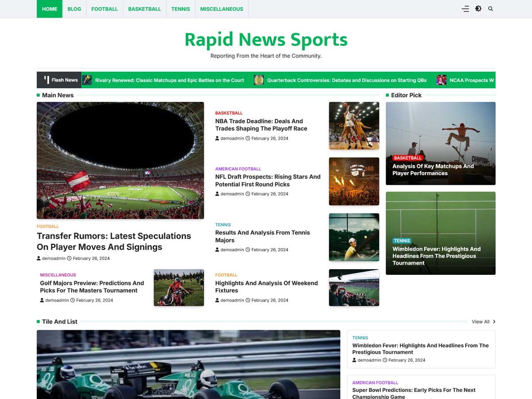Click FOOTBALL category above Weekend Fixtures
This screenshot has height=399, width=532.
[227, 275]
